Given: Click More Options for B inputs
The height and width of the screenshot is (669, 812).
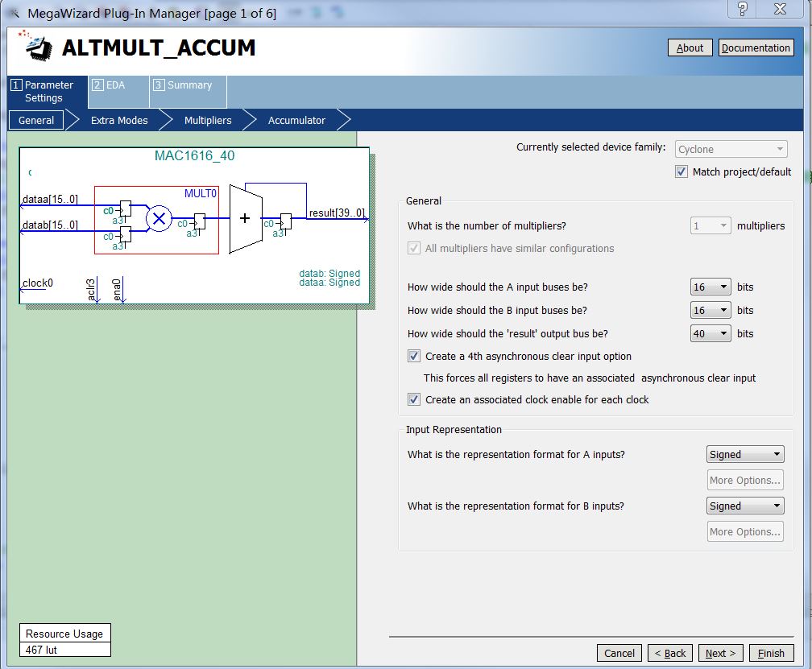Looking at the screenshot, I should click(x=745, y=531).
